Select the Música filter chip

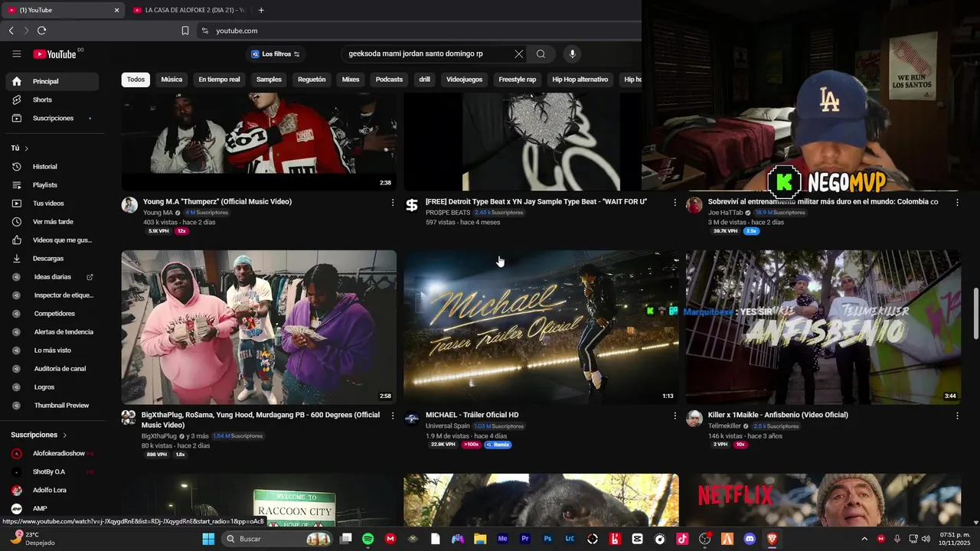tap(171, 80)
